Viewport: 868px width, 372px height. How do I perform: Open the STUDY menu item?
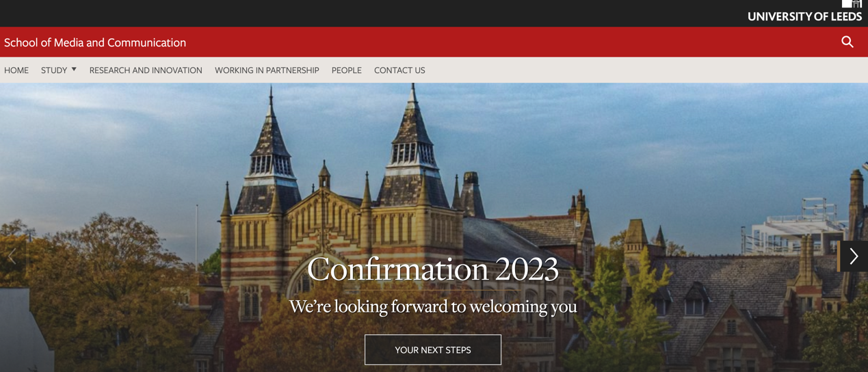click(54, 70)
